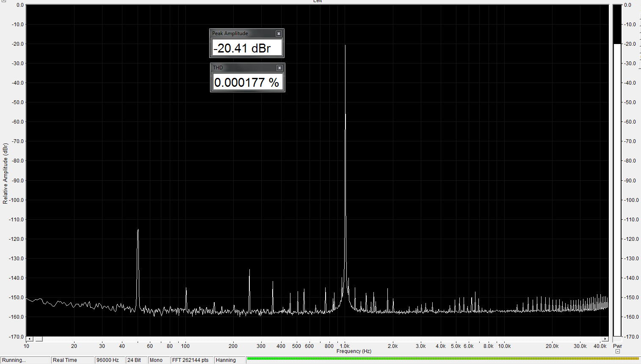Close the THD readout window
The width and height of the screenshot is (641, 364).
pyautogui.click(x=279, y=68)
